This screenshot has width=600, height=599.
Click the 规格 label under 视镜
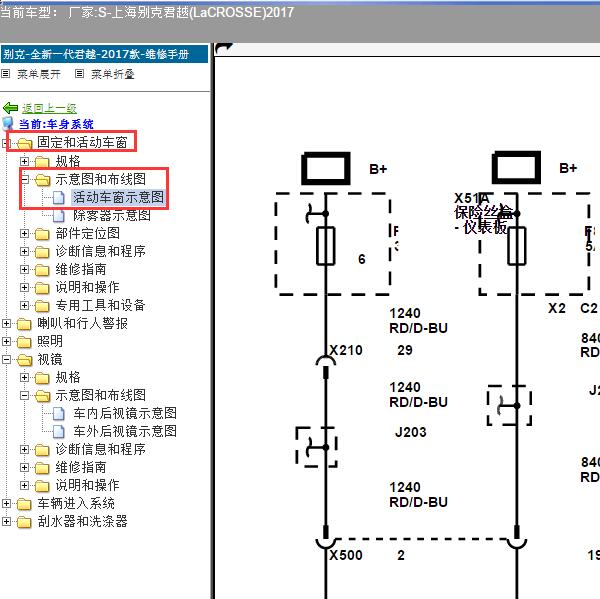tap(68, 377)
